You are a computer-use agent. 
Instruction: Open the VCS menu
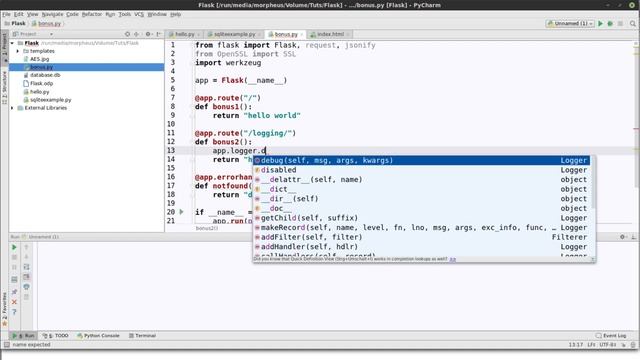tap(139, 14)
